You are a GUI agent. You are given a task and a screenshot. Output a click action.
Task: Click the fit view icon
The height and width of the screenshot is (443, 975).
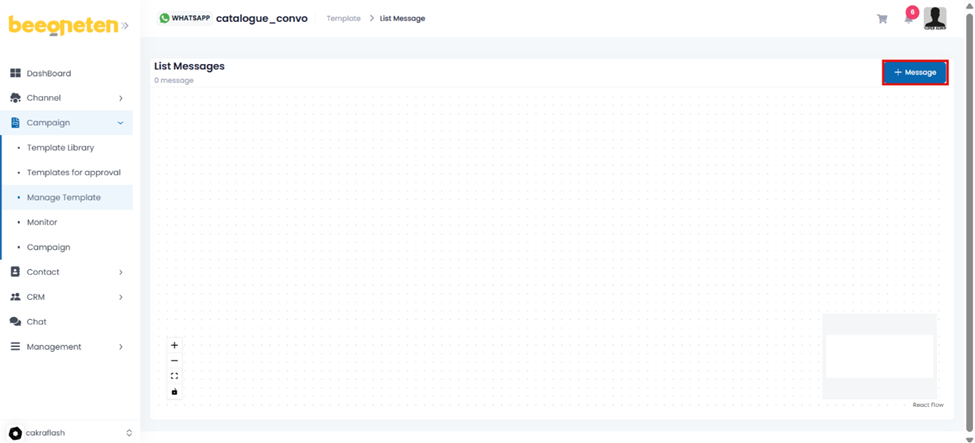tap(174, 376)
